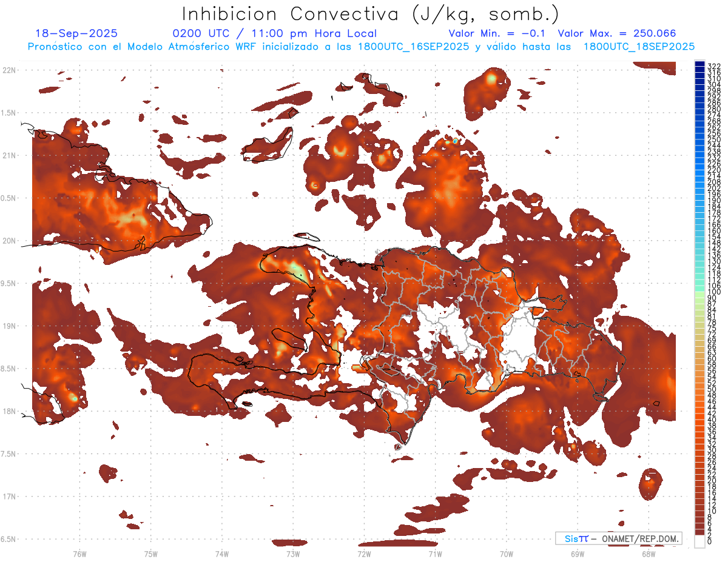Select the white 0 colorbar swatch
Screen dimensions: 728x562
(699, 541)
